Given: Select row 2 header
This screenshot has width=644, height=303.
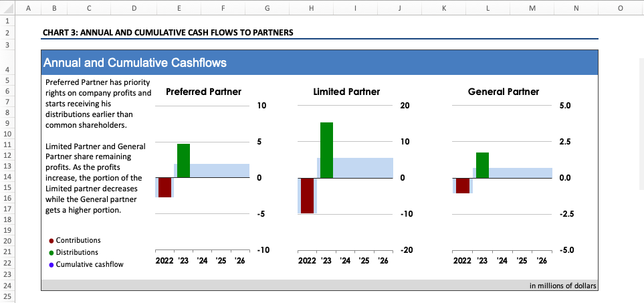Looking at the screenshot, I should [x=7, y=33].
